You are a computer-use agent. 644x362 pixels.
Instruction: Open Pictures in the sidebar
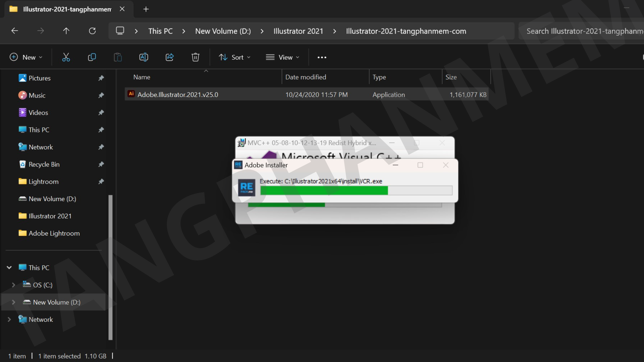(40, 78)
